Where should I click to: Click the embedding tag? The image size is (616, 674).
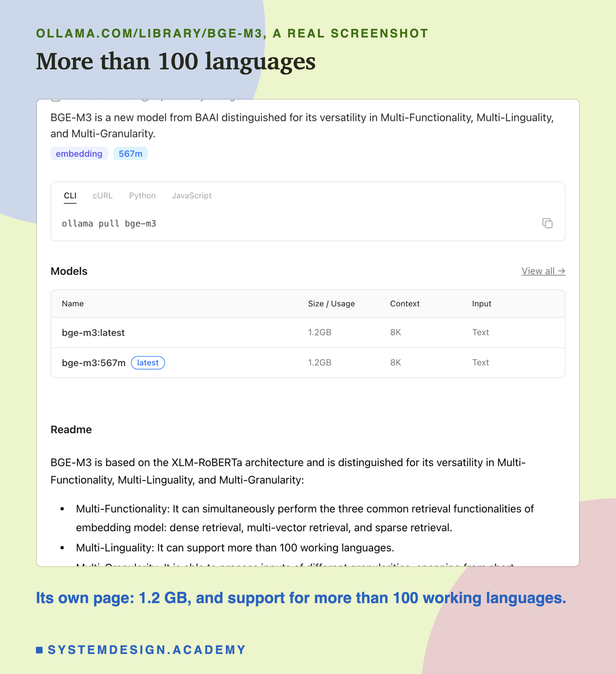pos(79,153)
